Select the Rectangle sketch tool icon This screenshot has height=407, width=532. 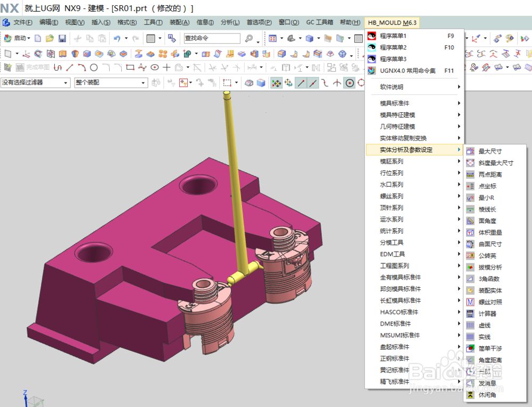click(x=129, y=68)
